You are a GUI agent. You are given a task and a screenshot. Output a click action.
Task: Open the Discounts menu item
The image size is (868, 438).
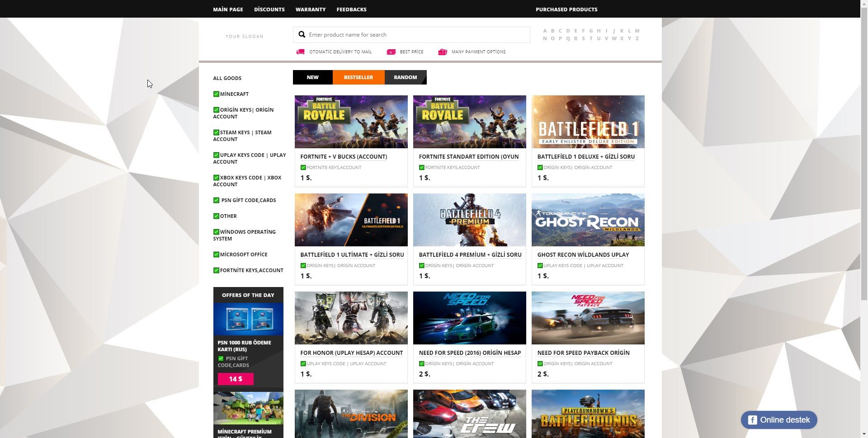(269, 9)
